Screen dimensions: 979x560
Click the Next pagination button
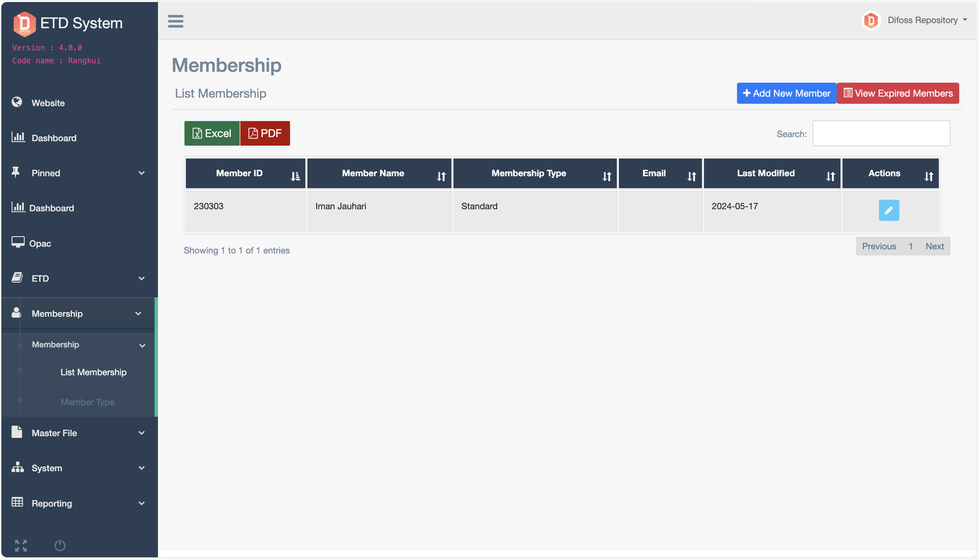point(934,246)
